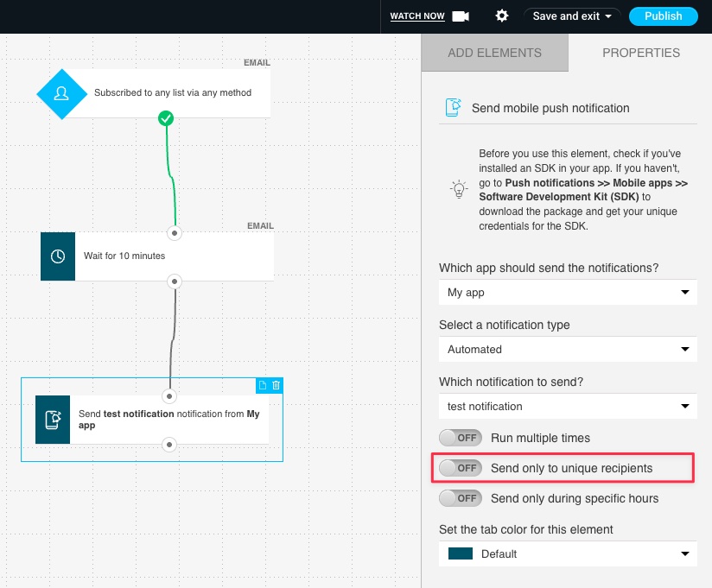Click the mobile push notification icon on the workflow element

pyautogui.click(x=52, y=420)
